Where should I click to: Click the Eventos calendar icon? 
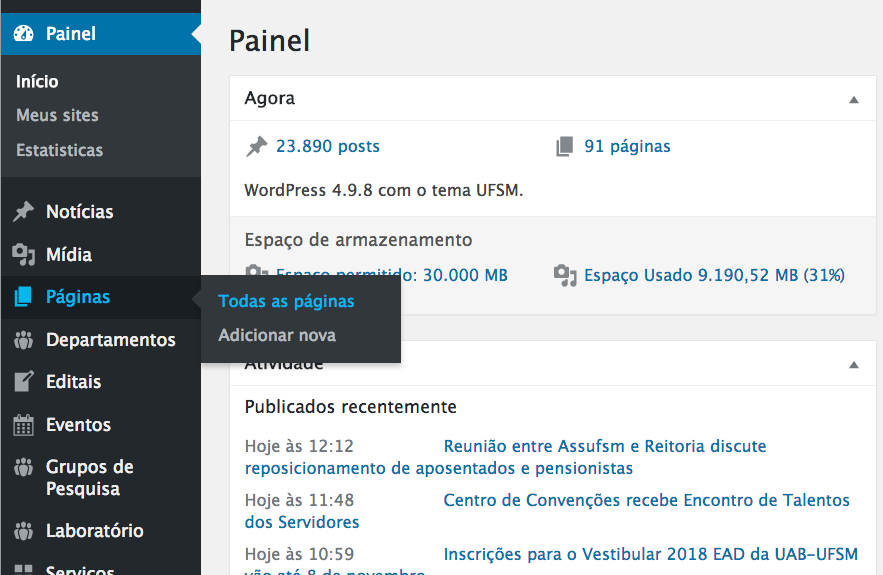[x=23, y=425]
